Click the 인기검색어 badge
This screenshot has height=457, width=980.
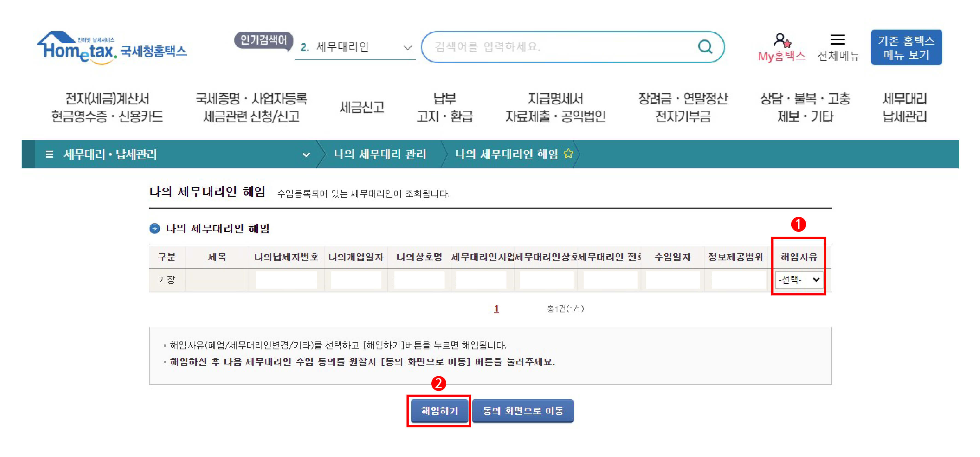pos(263,40)
